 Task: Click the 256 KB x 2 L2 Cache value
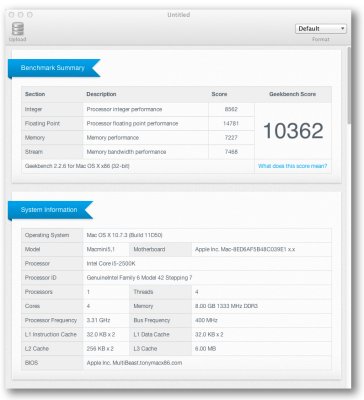coord(100,349)
